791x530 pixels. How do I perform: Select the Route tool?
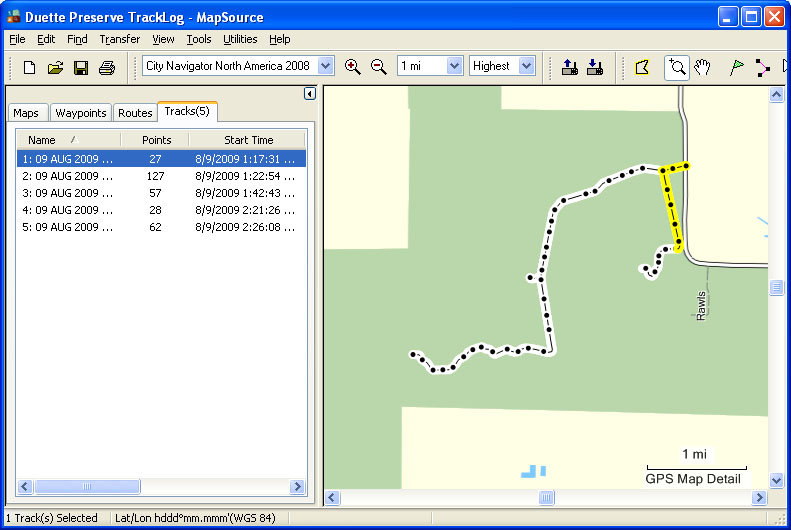coord(762,67)
